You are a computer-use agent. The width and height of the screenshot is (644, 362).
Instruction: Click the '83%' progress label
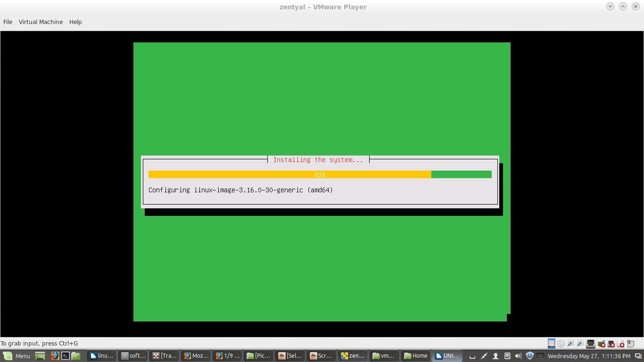[x=320, y=175]
